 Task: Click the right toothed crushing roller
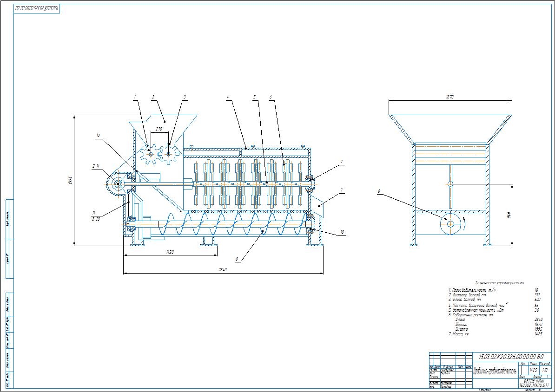[x=169, y=153]
